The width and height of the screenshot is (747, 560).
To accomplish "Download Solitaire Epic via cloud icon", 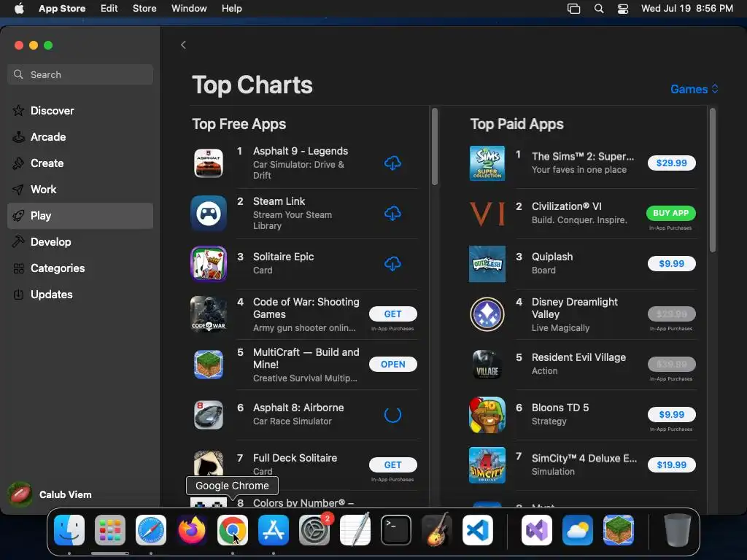I will tap(392, 263).
